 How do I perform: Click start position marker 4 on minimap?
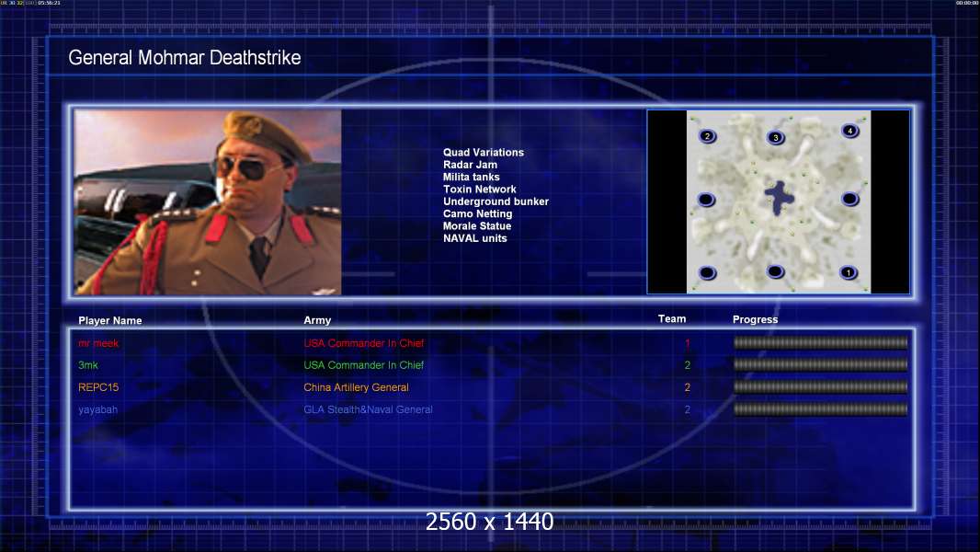pyautogui.click(x=849, y=131)
